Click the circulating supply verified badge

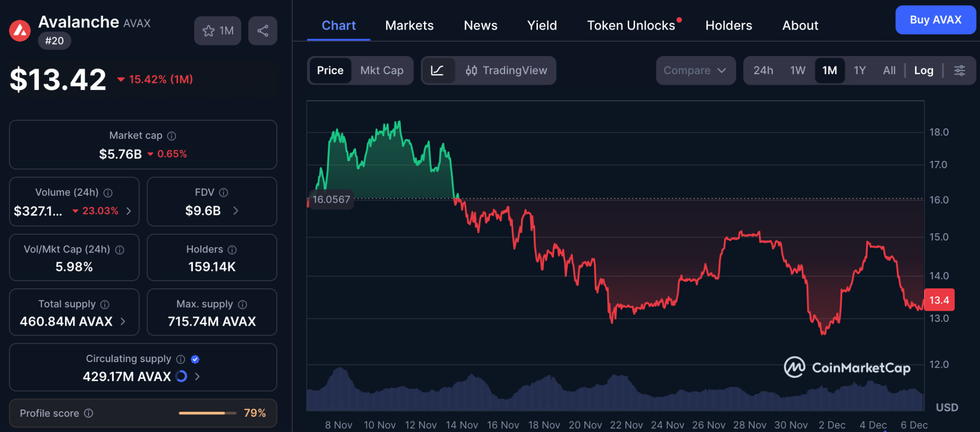[195, 359]
